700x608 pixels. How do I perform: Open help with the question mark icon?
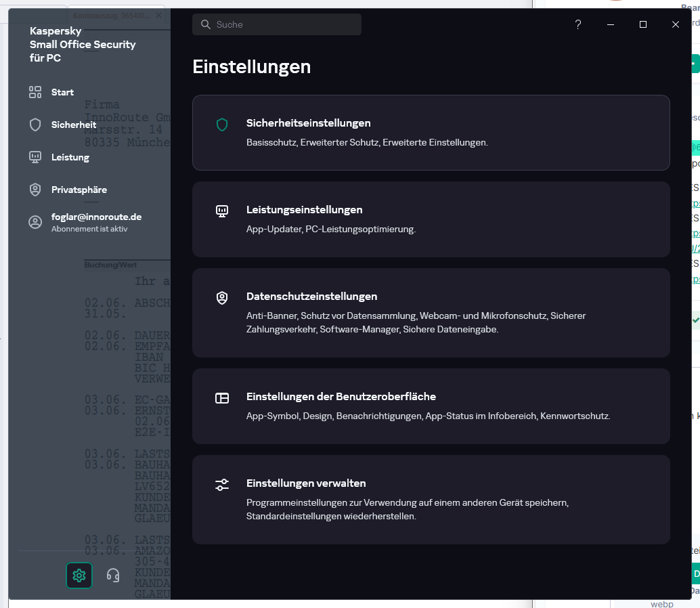tap(578, 24)
